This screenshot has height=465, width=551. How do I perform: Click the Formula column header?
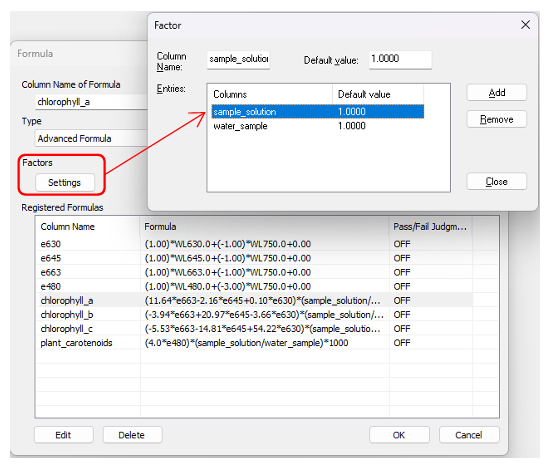click(264, 227)
